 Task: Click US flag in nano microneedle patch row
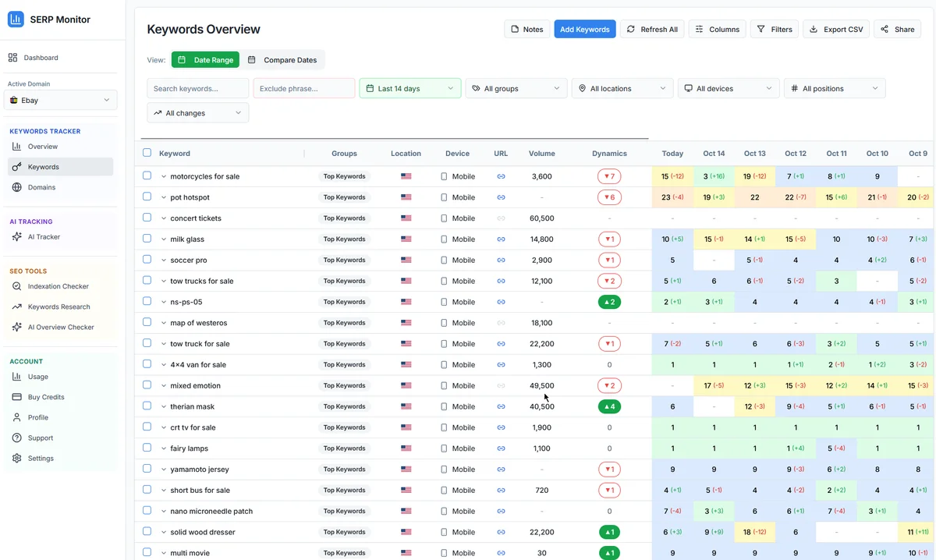(406, 512)
